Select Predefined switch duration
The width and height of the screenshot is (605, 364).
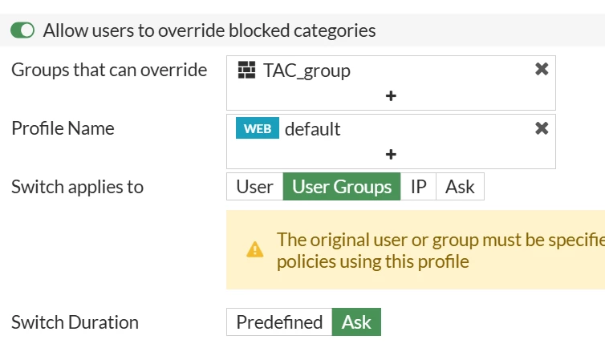(x=279, y=322)
